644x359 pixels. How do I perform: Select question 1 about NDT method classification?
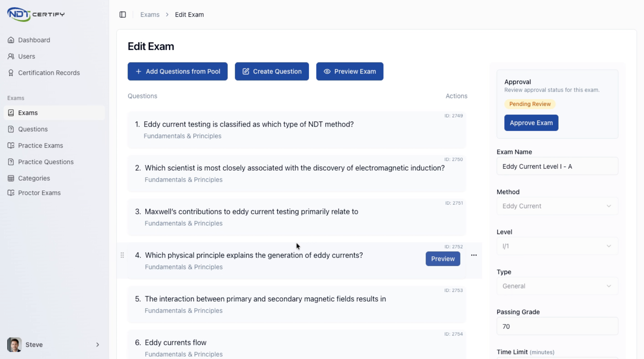pos(297,130)
